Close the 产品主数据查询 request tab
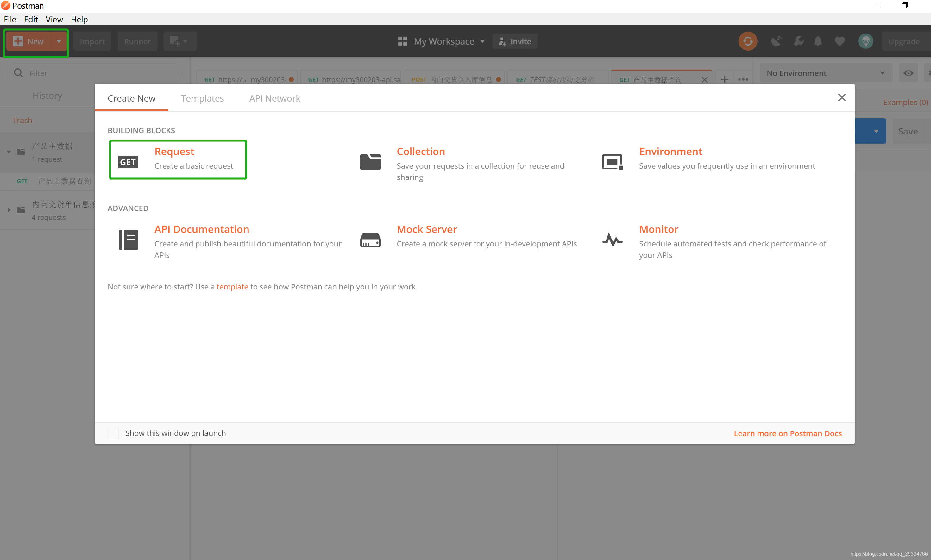The height and width of the screenshot is (560, 931). coord(704,80)
